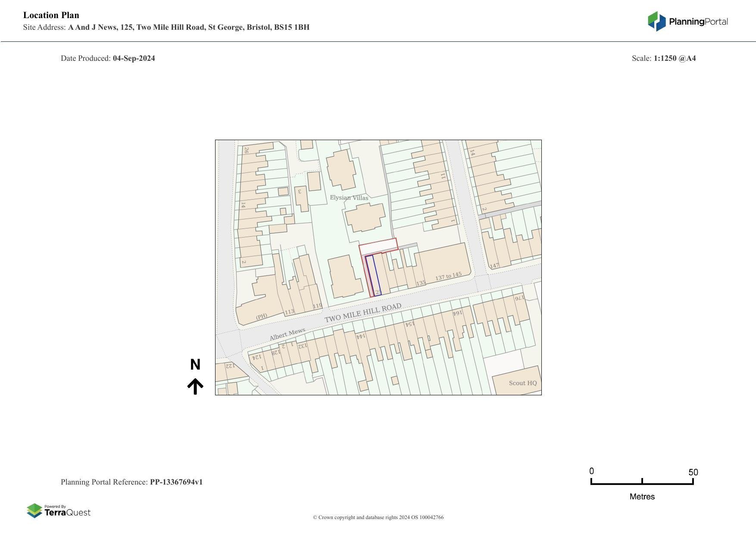This screenshot has height=535, width=756.
Task: Click the '137 to 145' building label
Action: 448,276
